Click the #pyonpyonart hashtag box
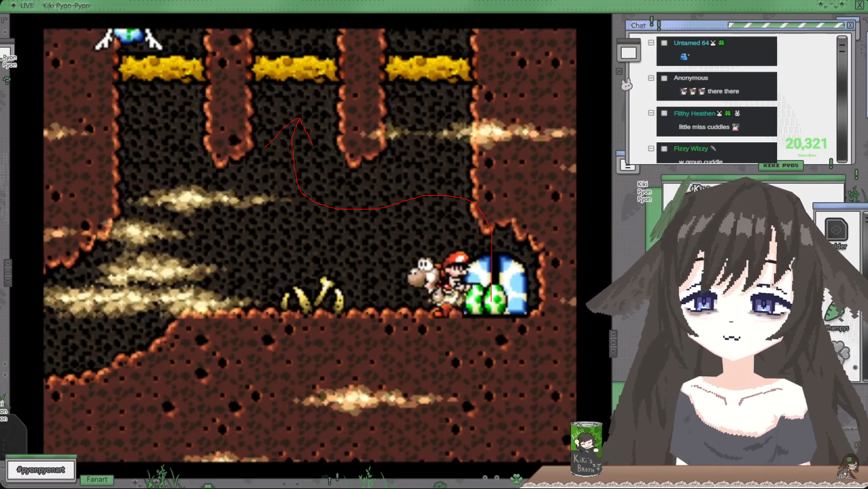 [x=41, y=470]
